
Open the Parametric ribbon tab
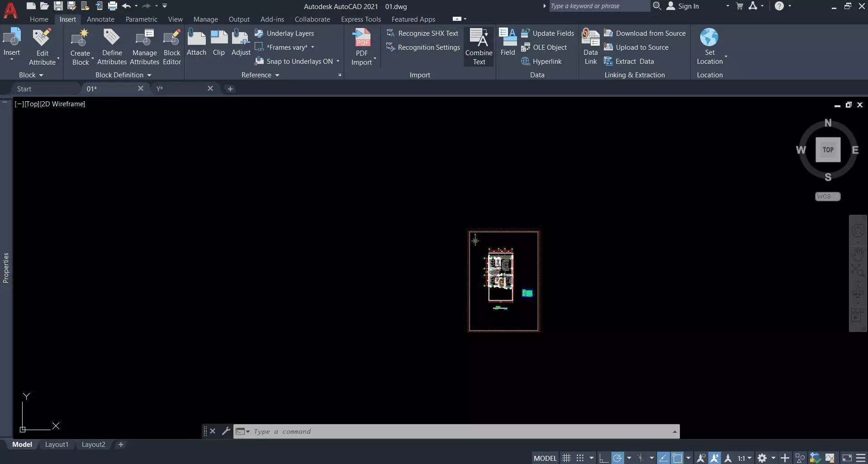click(142, 19)
